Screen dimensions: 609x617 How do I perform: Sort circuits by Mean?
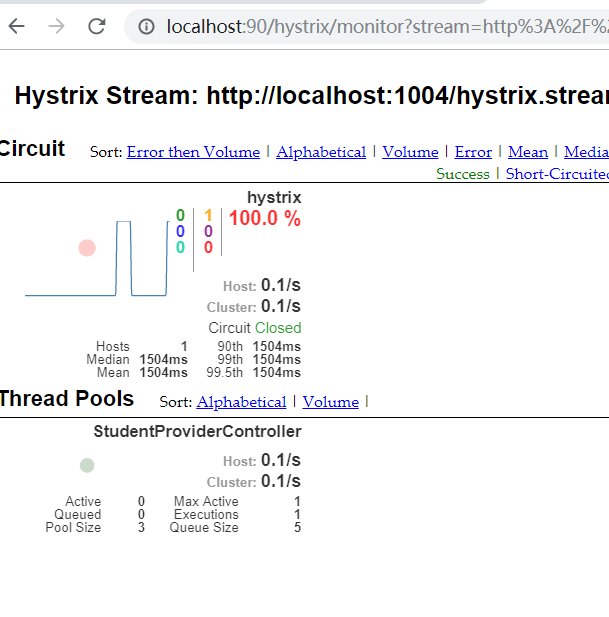[528, 152]
